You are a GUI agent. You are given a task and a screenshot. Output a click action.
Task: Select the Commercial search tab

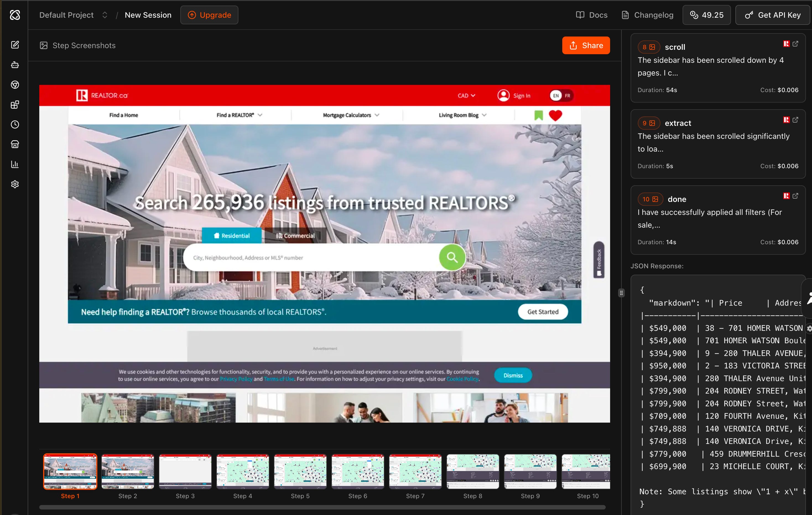click(x=295, y=236)
